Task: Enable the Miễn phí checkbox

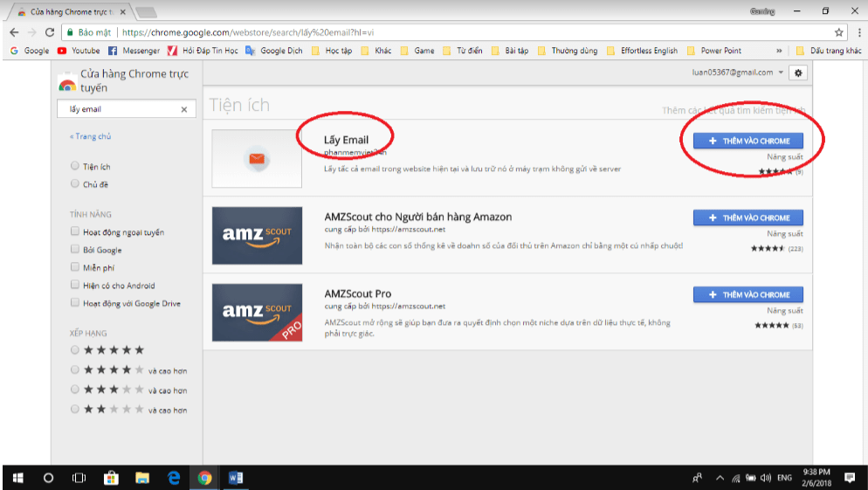Action: click(75, 267)
